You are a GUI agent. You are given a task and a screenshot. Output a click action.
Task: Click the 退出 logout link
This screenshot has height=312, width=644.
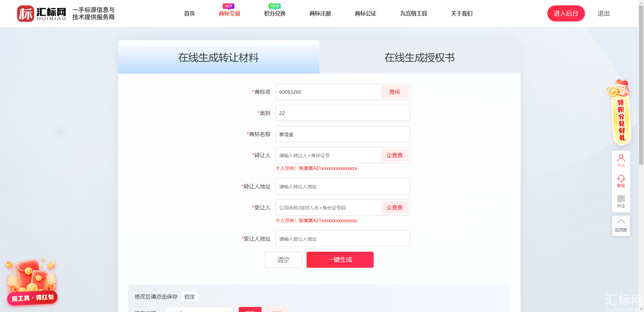tap(603, 13)
